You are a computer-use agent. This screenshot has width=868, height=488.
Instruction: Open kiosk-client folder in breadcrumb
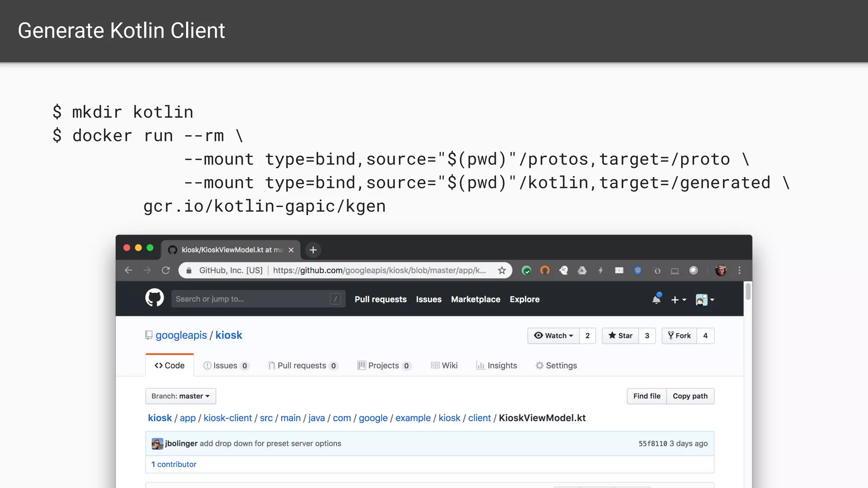[228, 418]
